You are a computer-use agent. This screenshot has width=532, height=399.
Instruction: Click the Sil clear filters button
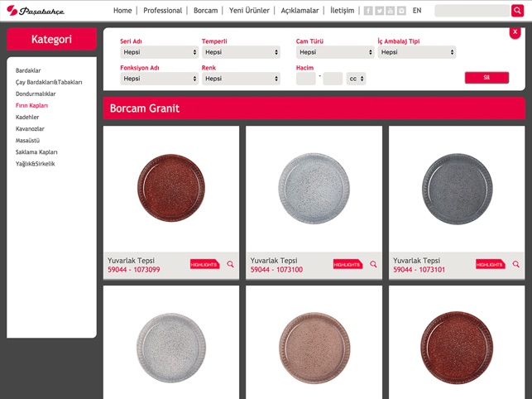pyautogui.click(x=486, y=78)
